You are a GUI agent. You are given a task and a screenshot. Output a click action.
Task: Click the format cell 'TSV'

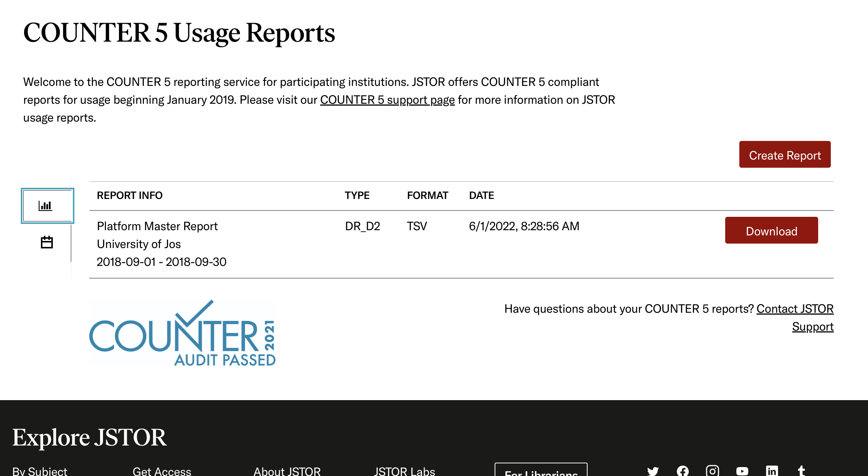(417, 226)
